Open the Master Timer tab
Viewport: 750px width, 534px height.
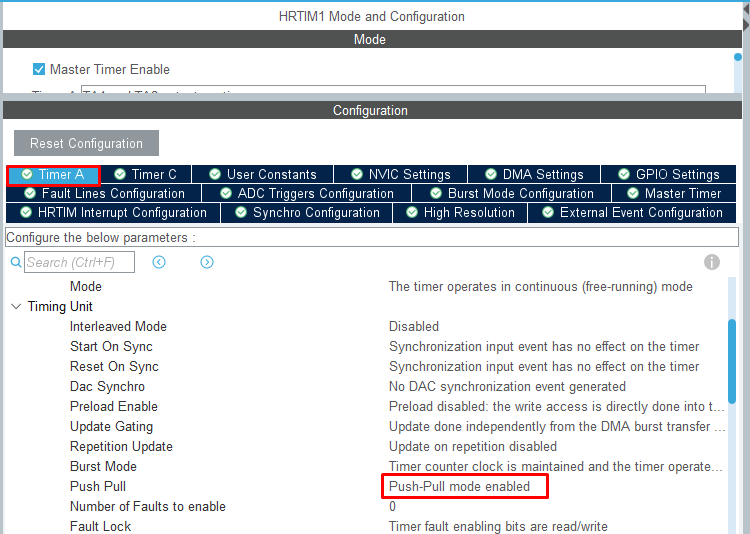[x=674, y=193]
